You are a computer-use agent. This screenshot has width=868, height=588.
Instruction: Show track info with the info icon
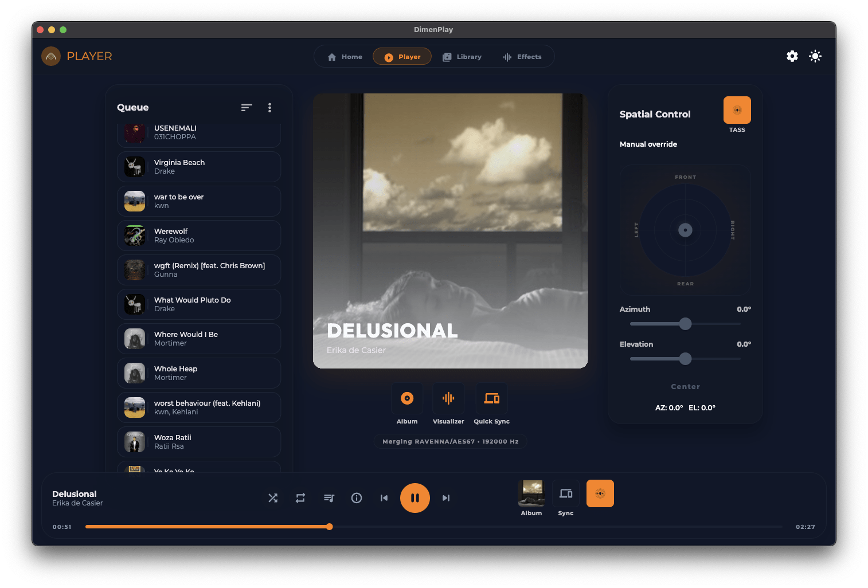pos(357,498)
